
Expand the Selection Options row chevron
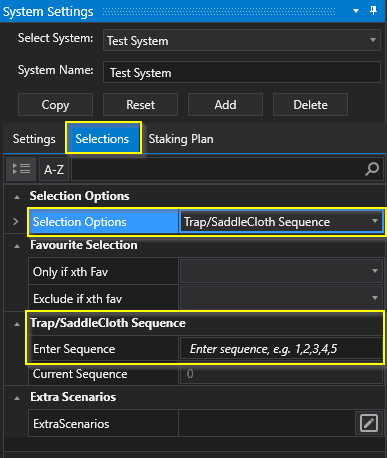[x=16, y=221]
